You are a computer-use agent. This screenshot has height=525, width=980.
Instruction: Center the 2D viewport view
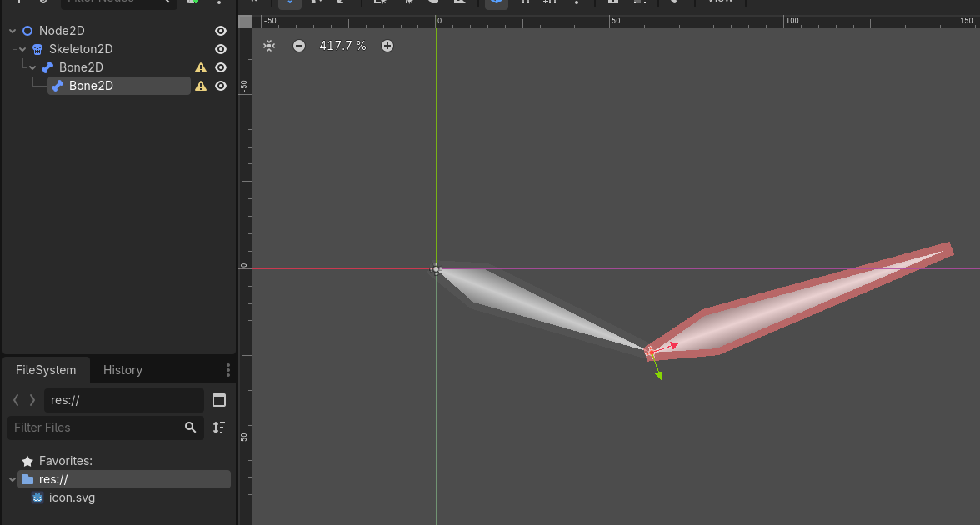click(x=269, y=46)
